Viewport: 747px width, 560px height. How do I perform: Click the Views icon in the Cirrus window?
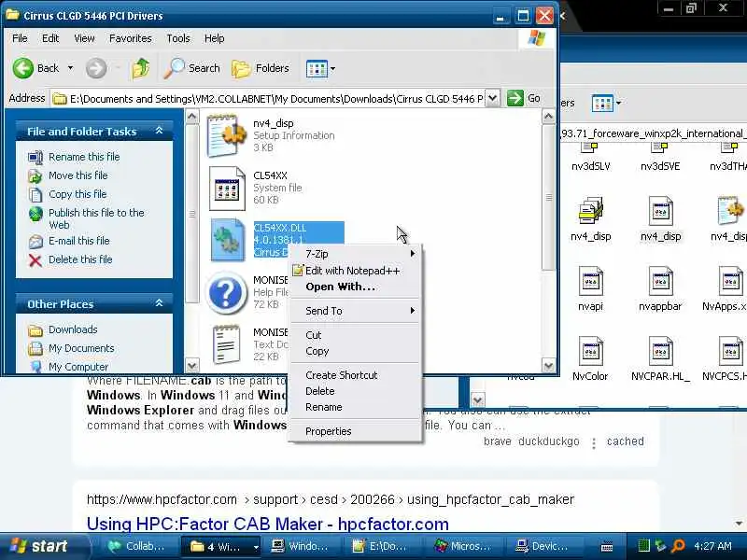point(317,68)
